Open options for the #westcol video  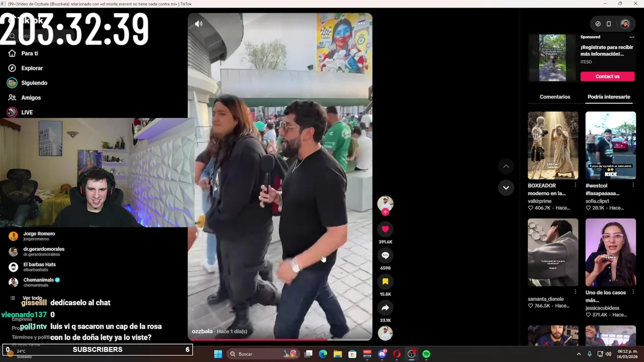click(x=633, y=185)
